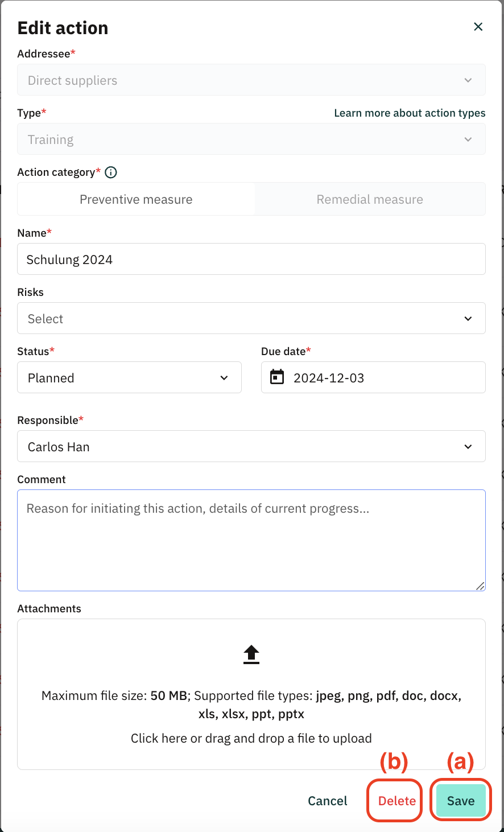Click the Name field containing Schulung 2024

pos(251,260)
